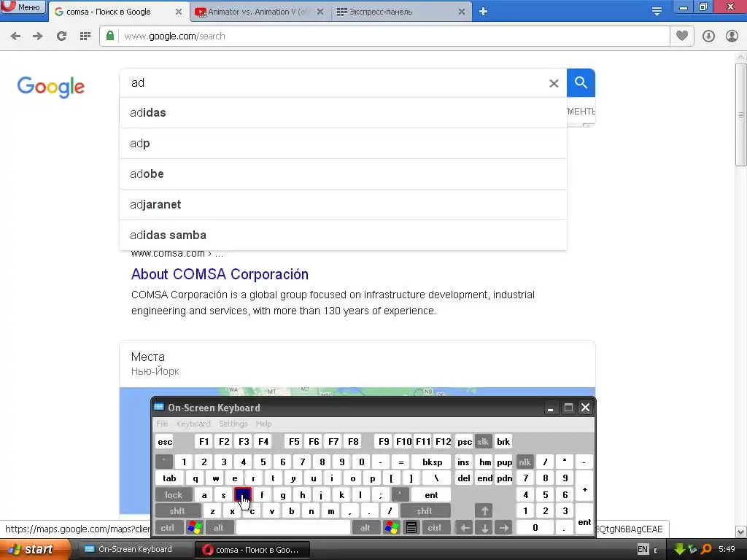Click the esc key on keyboard

[165, 442]
